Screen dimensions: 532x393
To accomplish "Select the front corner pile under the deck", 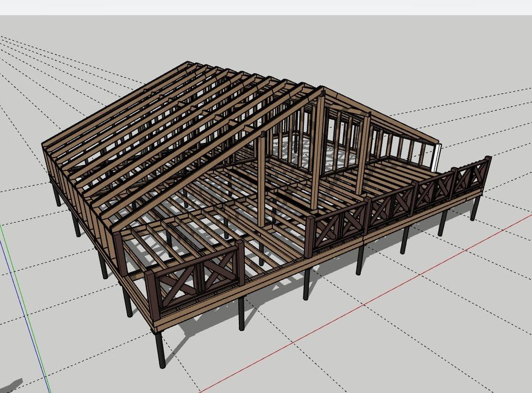I will tap(160, 350).
